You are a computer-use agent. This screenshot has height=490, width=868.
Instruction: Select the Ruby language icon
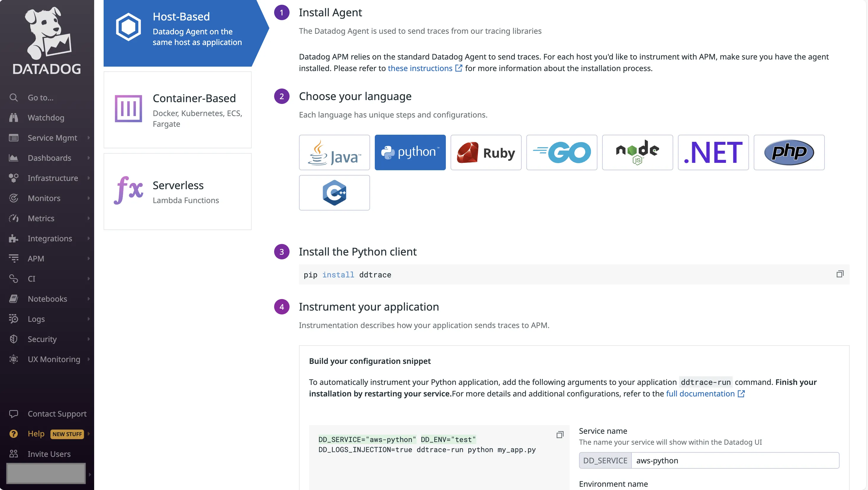coord(486,152)
